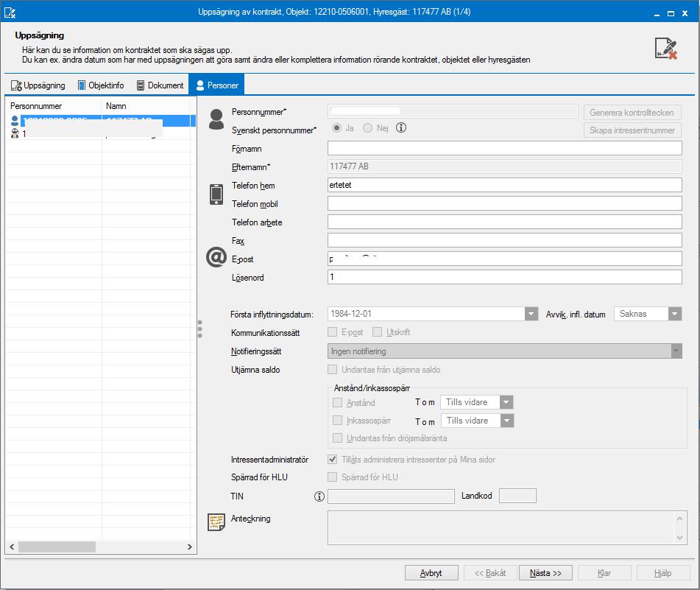Toggle Spärrad för HLU checkbox
This screenshot has width=700, height=590.
(332, 477)
